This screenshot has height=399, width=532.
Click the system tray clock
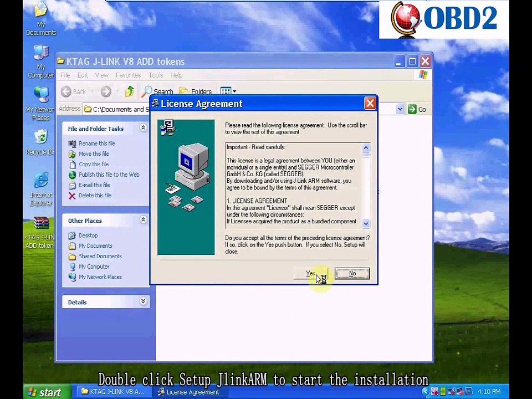pyautogui.click(x=489, y=392)
